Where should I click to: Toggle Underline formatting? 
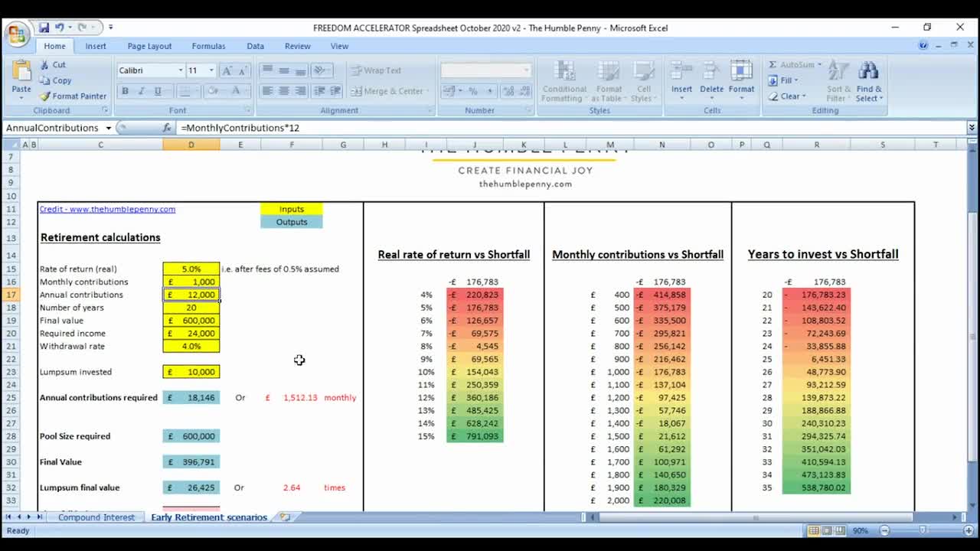pyautogui.click(x=158, y=91)
